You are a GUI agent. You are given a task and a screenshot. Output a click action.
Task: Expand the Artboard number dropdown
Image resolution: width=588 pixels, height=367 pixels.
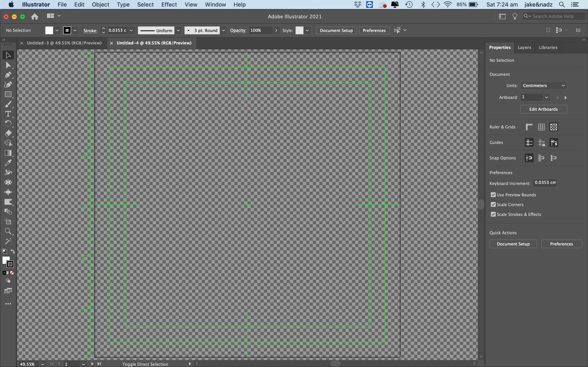coord(546,97)
